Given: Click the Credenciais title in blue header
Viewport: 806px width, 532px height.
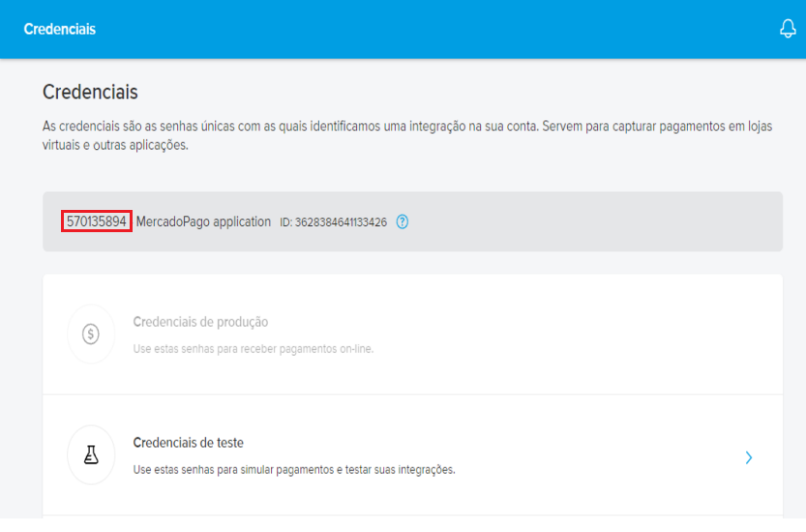Looking at the screenshot, I should 60,29.
